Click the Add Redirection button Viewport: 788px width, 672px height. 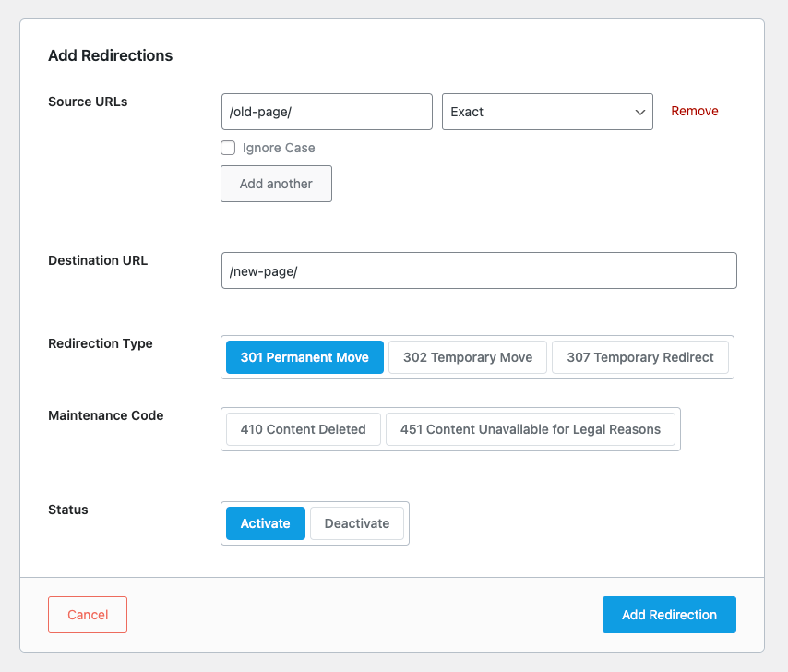[669, 615]
